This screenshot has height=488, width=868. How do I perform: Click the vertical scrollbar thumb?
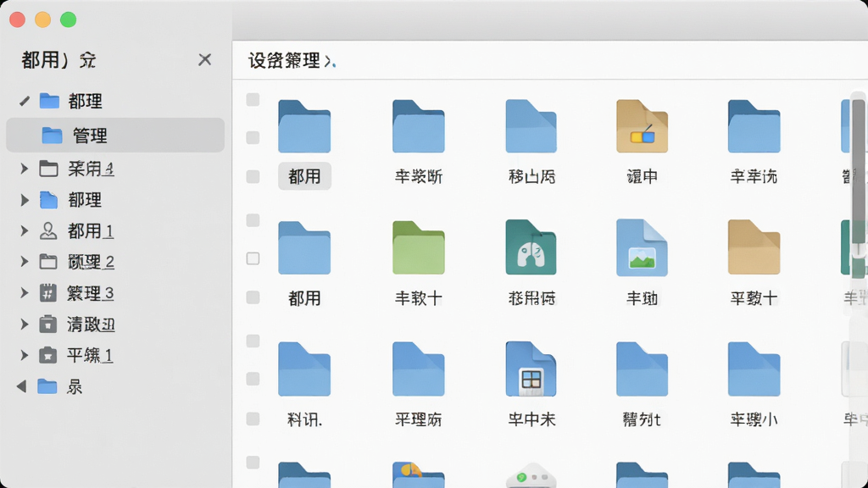pyautogui.click(x=859, y=171)
